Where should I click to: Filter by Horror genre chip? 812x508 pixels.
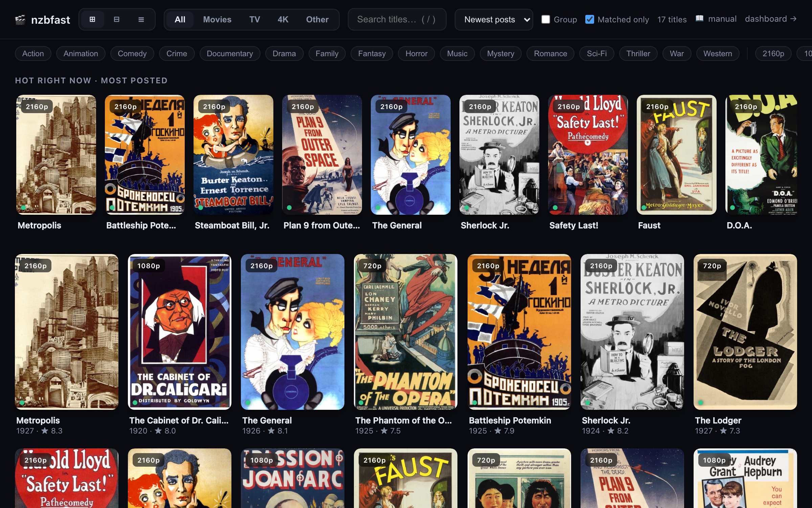pos(416,54)
